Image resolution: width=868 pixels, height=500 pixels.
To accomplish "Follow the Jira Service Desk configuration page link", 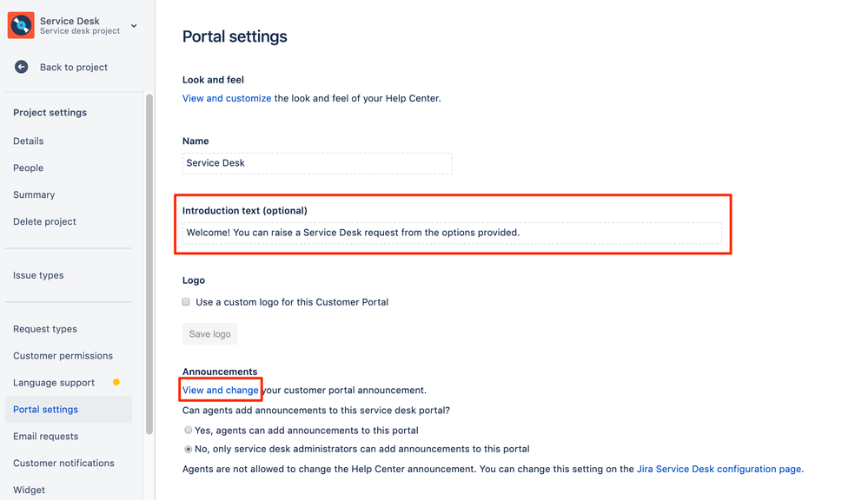I will coord(719,469).
